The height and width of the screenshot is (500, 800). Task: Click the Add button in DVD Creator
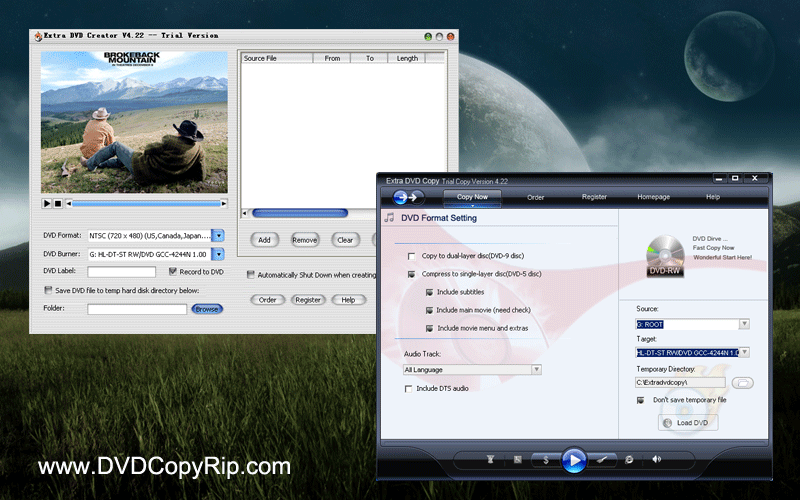click(264, 240)
